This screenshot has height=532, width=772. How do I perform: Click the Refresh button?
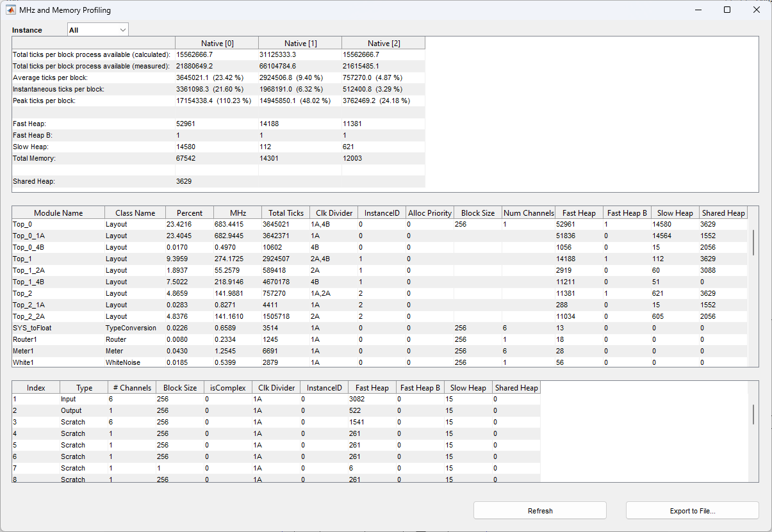point(539,511)
